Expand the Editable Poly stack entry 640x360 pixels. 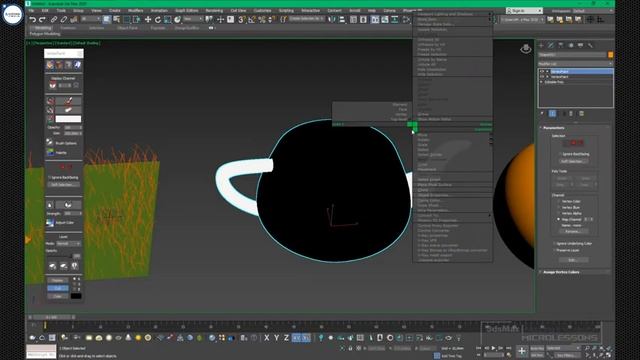point(542,82)
